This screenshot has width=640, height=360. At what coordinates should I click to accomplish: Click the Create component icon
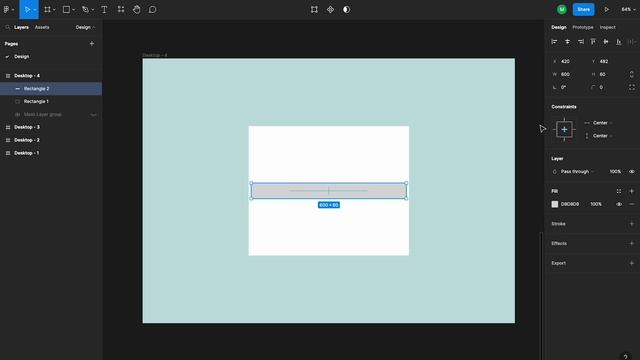click(330, 9)
